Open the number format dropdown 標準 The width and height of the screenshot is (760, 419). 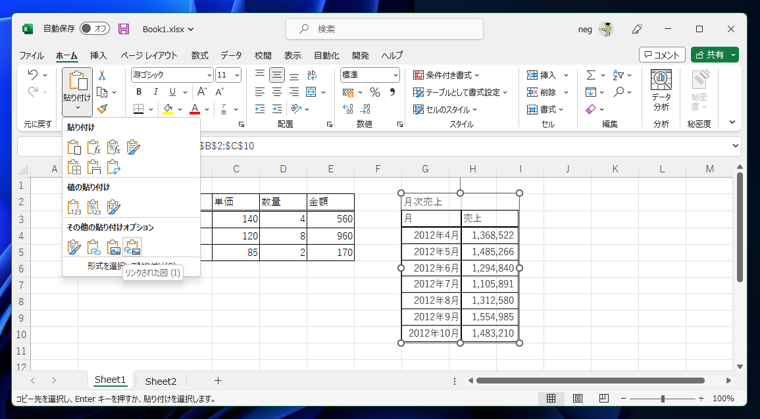tap(396, 75)
